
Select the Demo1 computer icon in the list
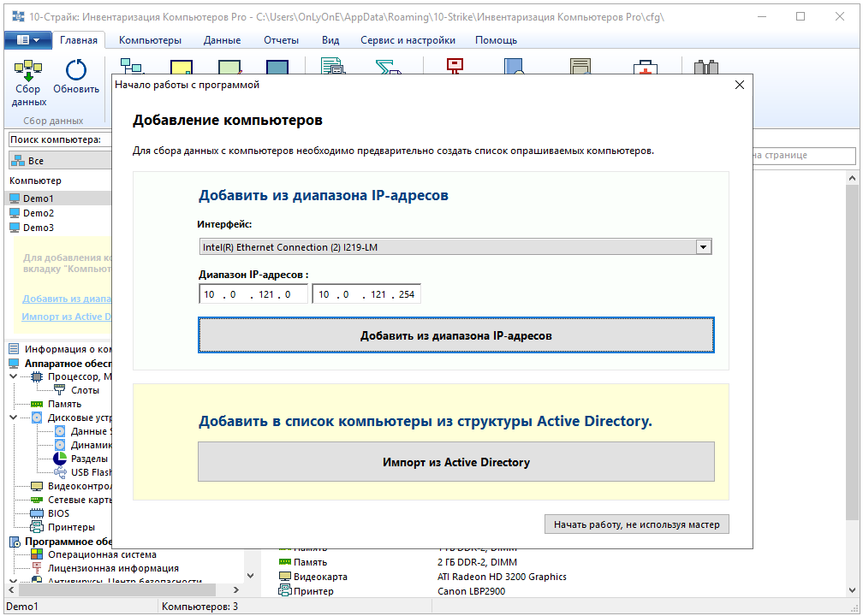point(15,198)
